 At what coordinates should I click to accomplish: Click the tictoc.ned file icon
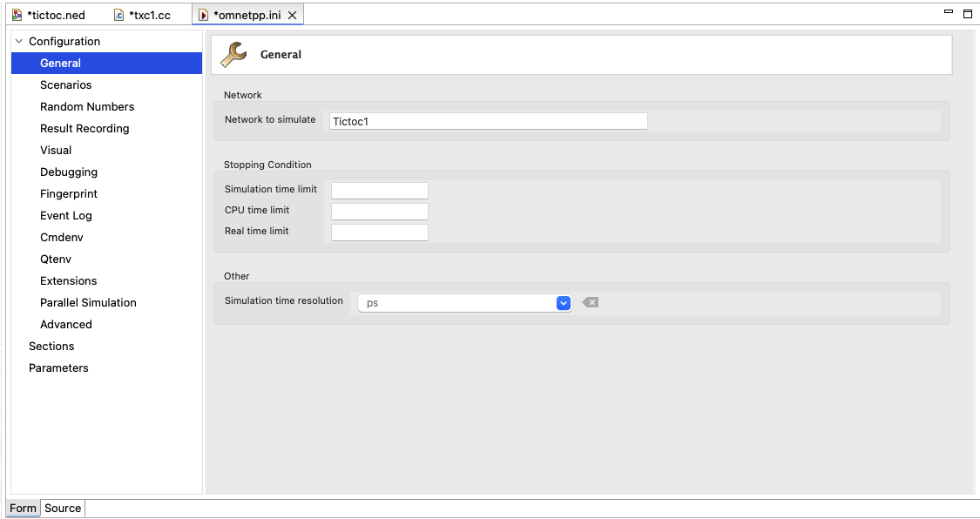coord(17,15)
